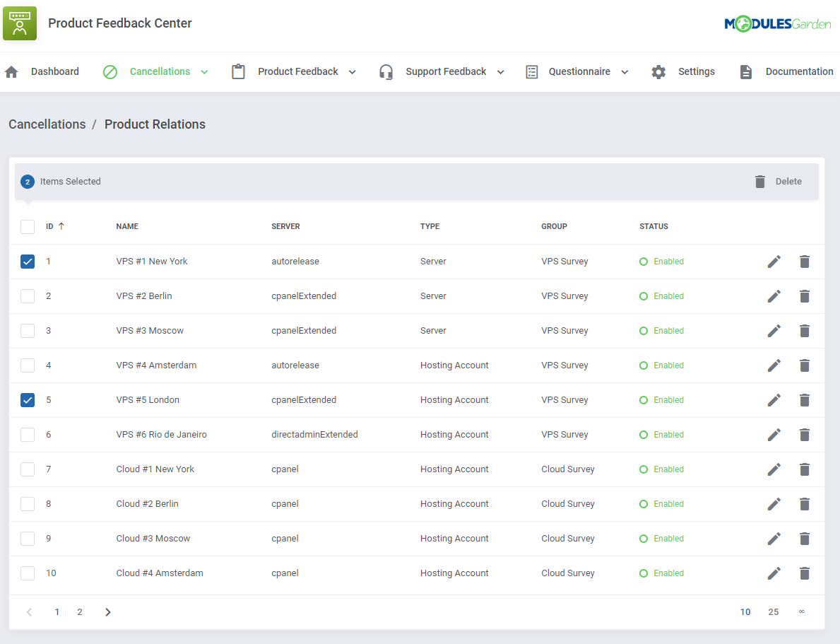Delete Cloud #3 Moscow relation

[804, 539]
